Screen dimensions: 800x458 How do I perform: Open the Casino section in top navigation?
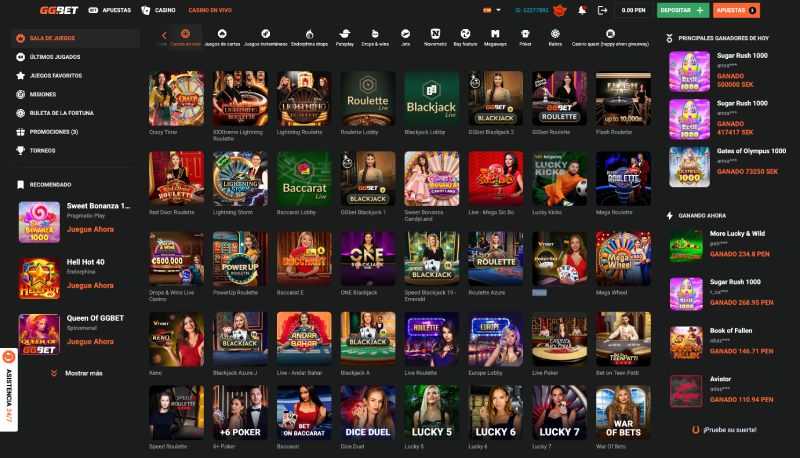(158, 10)
